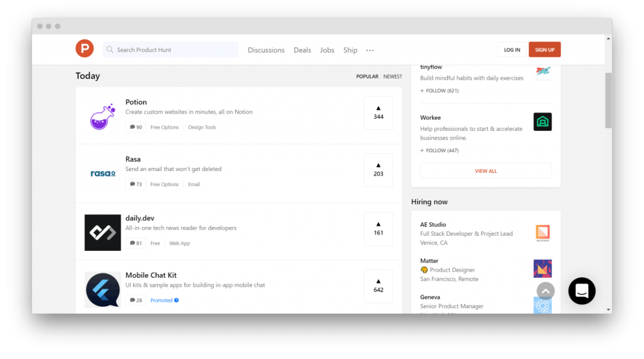The width and height of the screenshot is (644, 359).
Task: Switch to the NEWEST sorting tab
Action: point(392,77)
